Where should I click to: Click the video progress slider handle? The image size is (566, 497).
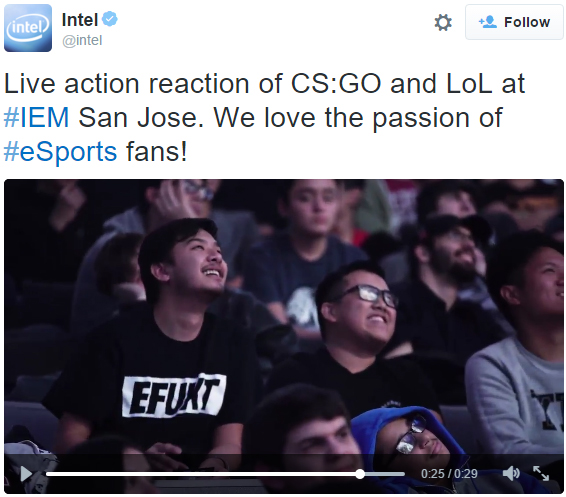click(360, 474)
